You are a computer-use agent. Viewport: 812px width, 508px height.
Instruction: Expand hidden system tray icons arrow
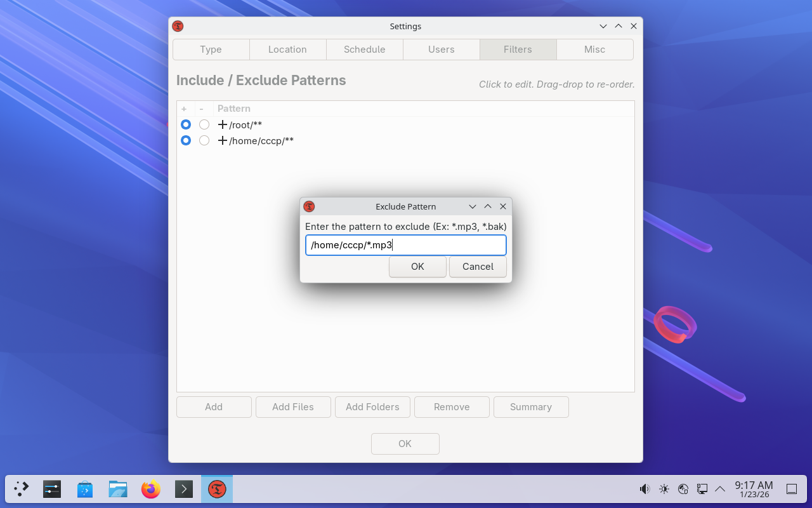[720, 489]
